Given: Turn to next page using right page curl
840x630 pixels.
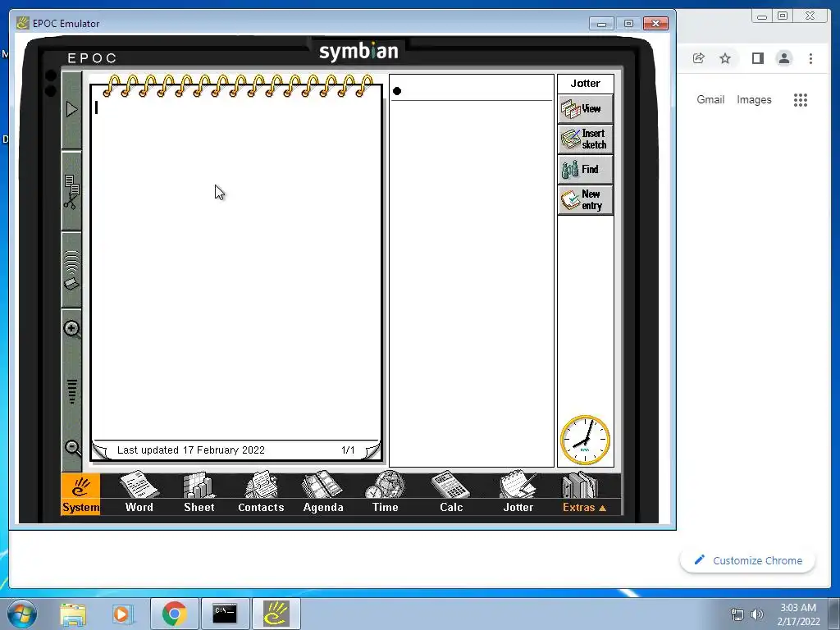Looking at the screenshot, I should [372, 450].
